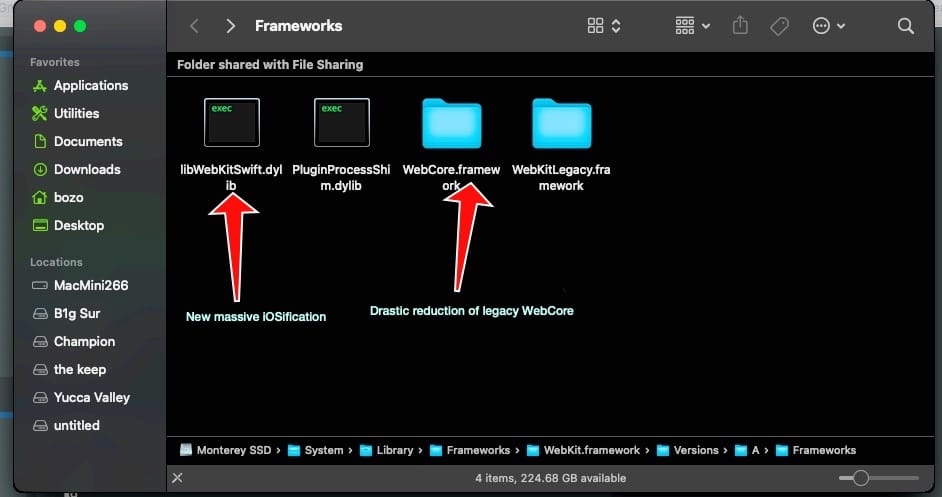Open the Group By dropdown
This screenshot has width=942, height=497.
(692, 26)
